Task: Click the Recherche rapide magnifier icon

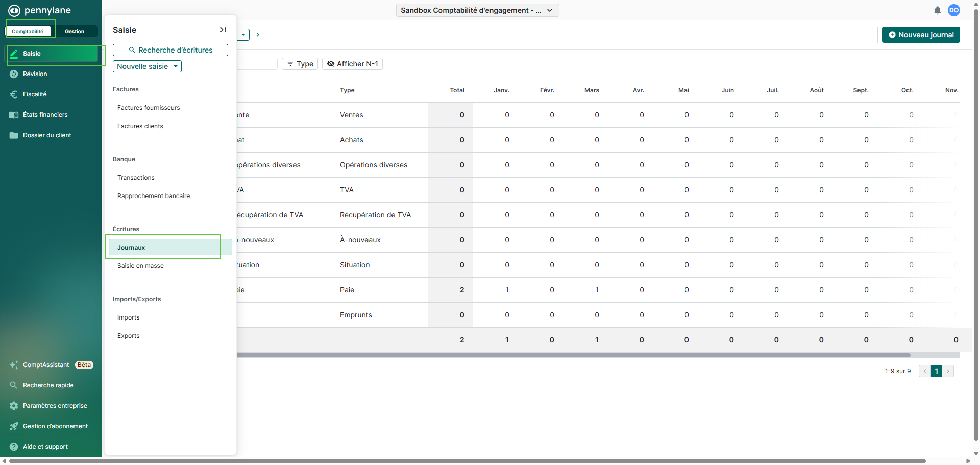Action: 14,385
